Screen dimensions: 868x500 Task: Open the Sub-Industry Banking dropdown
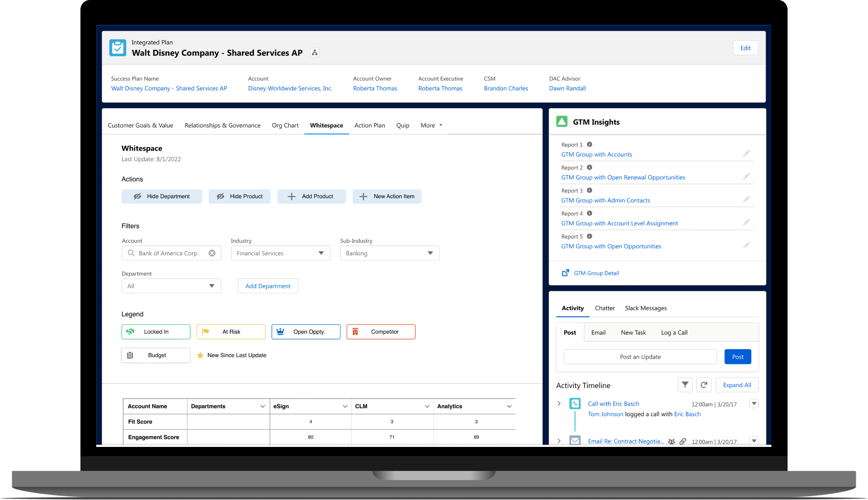(x=390, y=253)
